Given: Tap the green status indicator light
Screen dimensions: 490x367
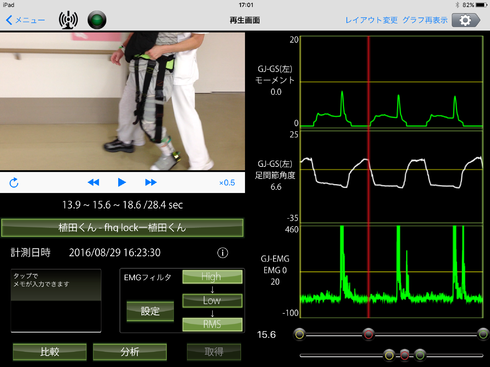Looking at the screenshot, I should [x=97, y=20].
